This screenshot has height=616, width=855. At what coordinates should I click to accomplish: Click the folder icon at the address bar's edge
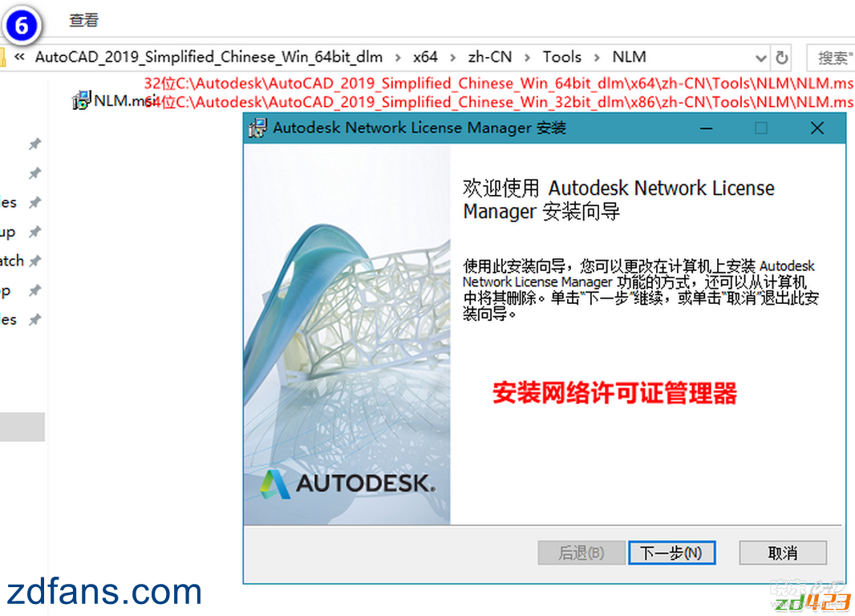pos(2,57)
